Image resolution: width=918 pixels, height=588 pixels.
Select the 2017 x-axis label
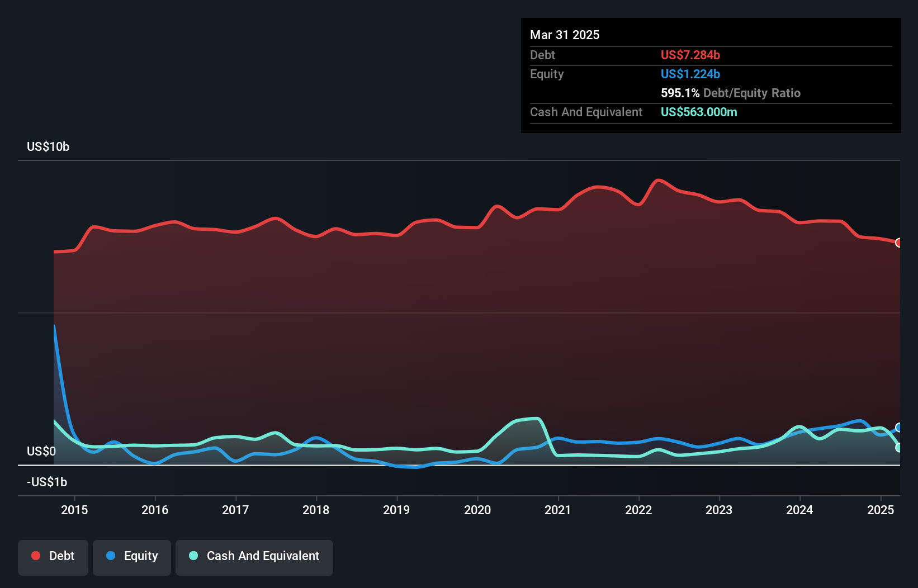point(235,510)
